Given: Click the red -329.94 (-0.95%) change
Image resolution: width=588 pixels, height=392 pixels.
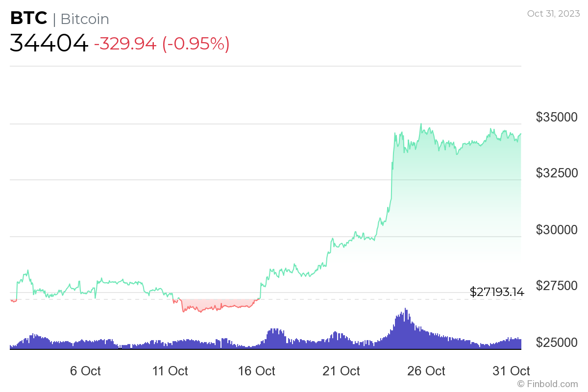Looking at the screenshot, I should point(162,44).
